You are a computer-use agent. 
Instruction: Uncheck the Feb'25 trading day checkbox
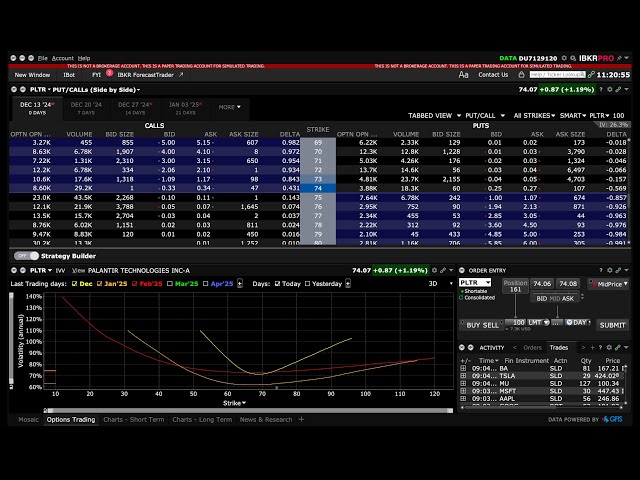point(135,284)
